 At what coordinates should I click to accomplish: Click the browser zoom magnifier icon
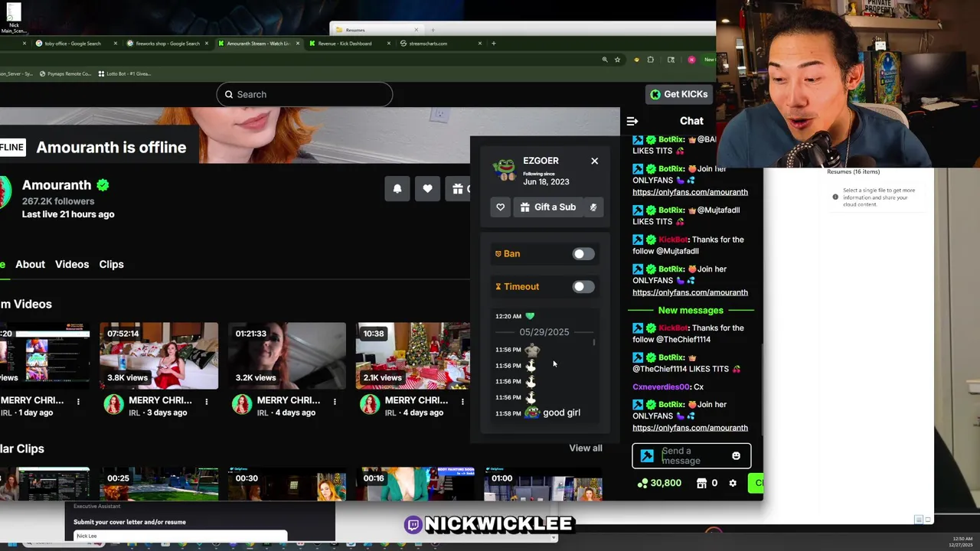click(x=605, y=60)
